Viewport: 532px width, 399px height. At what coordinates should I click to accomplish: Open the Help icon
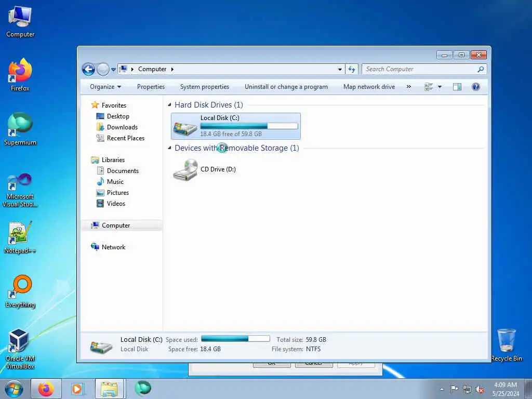(476, 87)
